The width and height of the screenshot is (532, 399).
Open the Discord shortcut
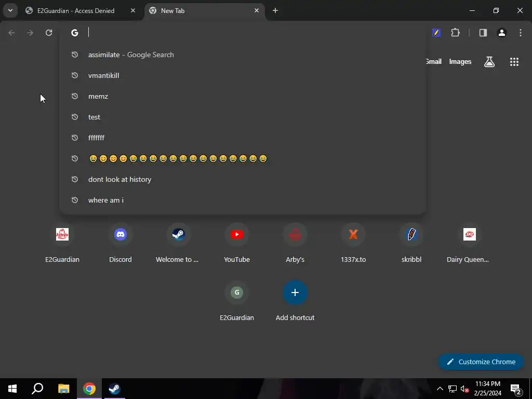(121, 244)
